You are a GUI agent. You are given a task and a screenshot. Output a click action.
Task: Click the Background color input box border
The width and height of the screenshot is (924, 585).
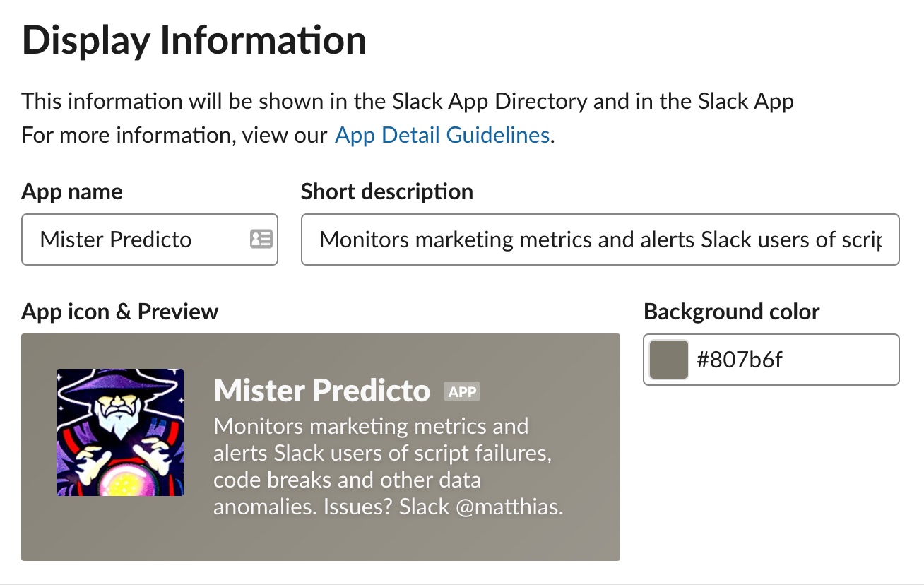tap(771, 335)
